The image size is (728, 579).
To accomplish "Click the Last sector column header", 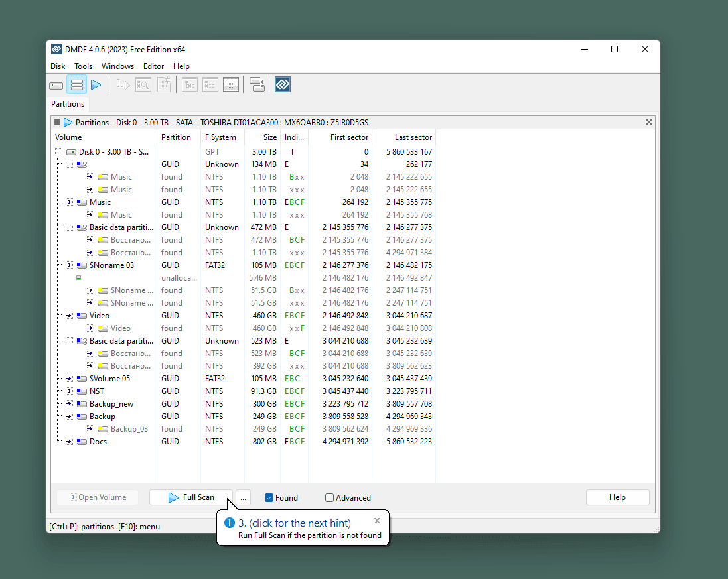I will 403,137.
